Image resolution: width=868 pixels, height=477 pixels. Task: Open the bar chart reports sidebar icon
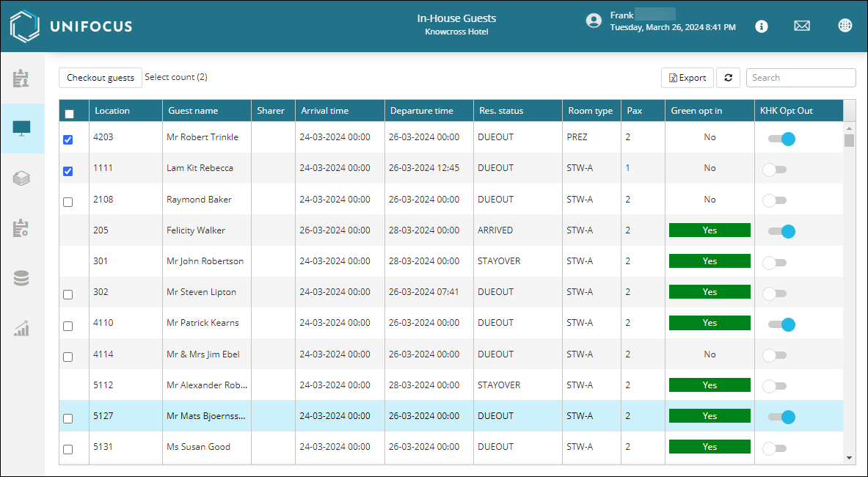click(21, 329)
